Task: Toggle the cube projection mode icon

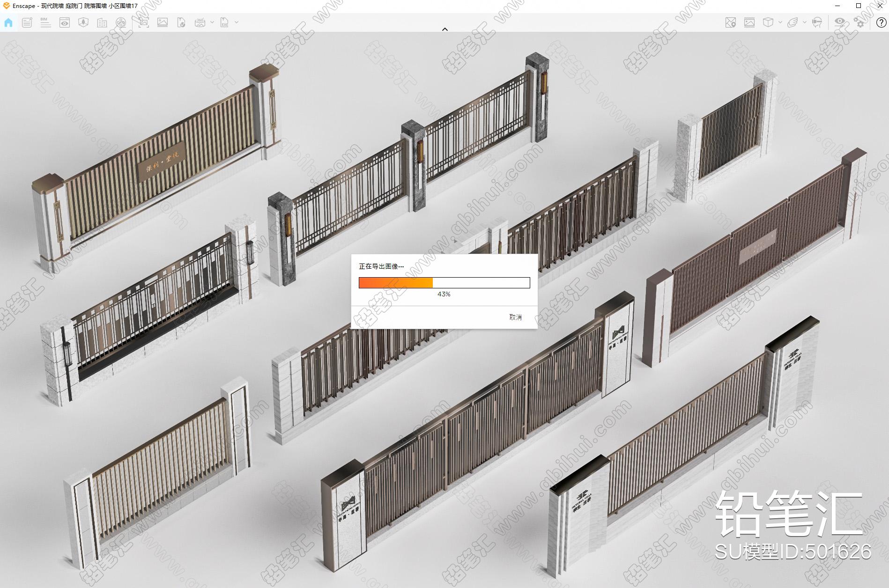Action: click(768, 22)
